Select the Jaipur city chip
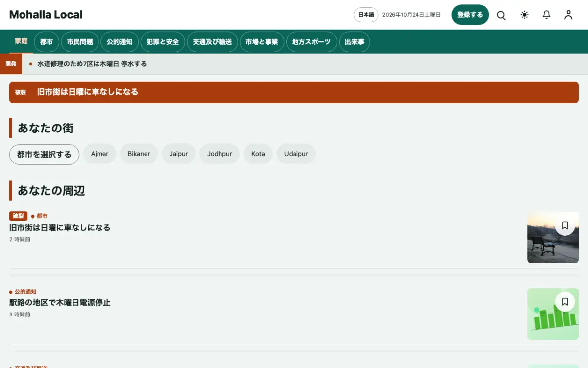588x368 pixels. click(x=179, y=154)
